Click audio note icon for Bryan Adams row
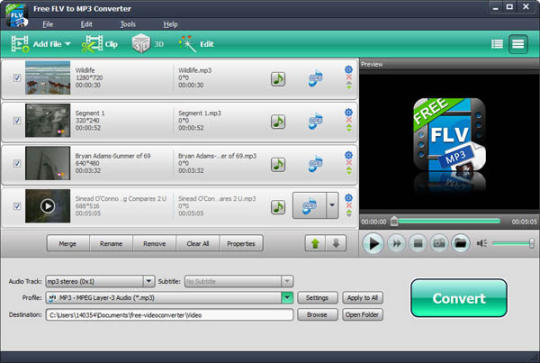Image resolution: width=540 pixels, height=363 pixels. click(x=278, y=164)
